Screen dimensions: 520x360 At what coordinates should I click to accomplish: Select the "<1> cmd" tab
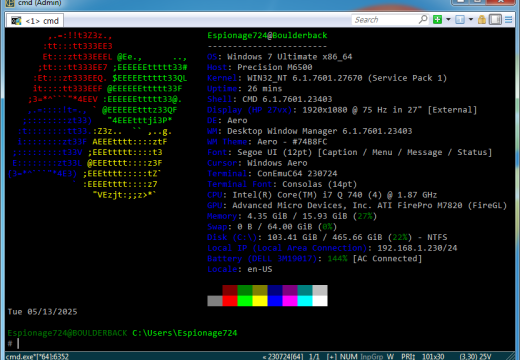point(35,21)
